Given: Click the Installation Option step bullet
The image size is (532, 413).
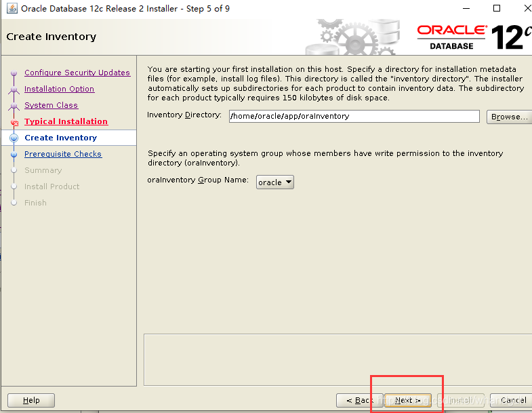Looking at the screenshot, I should pyautogui.click(x=14, y=90).
